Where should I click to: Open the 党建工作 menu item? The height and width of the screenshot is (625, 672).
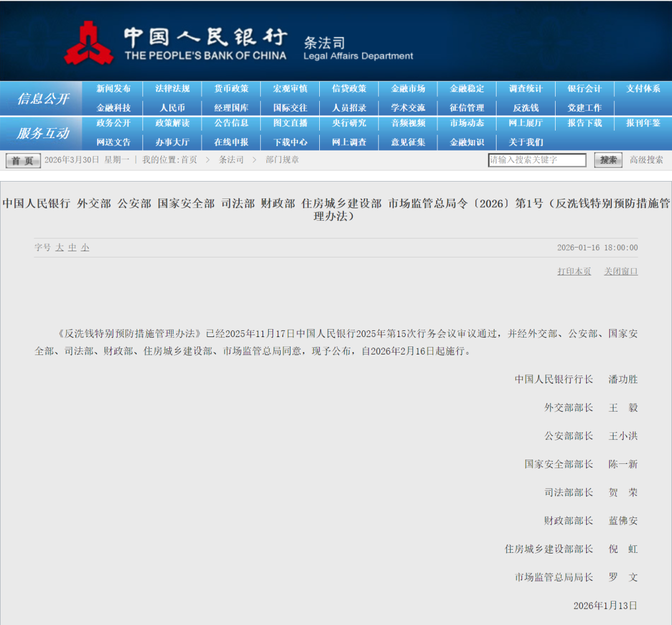coord(584,108)
